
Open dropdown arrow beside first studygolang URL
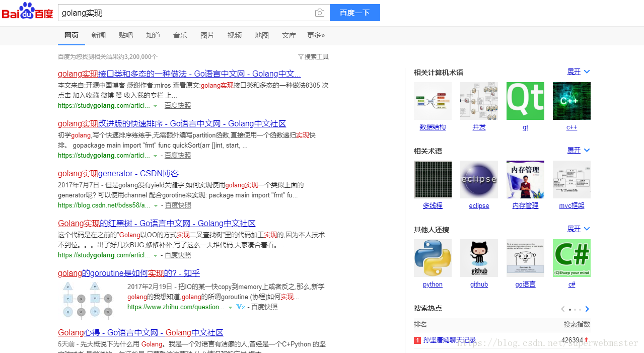(x=155, y=106)
